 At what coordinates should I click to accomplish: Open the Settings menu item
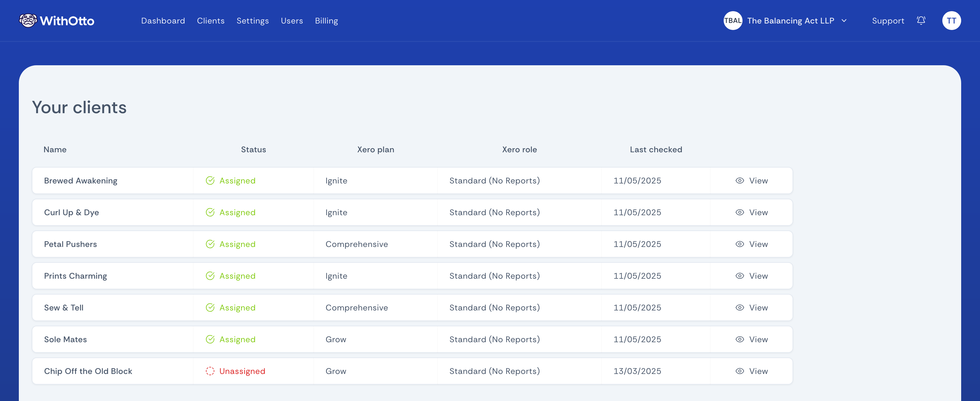click(x=253, y=21)
